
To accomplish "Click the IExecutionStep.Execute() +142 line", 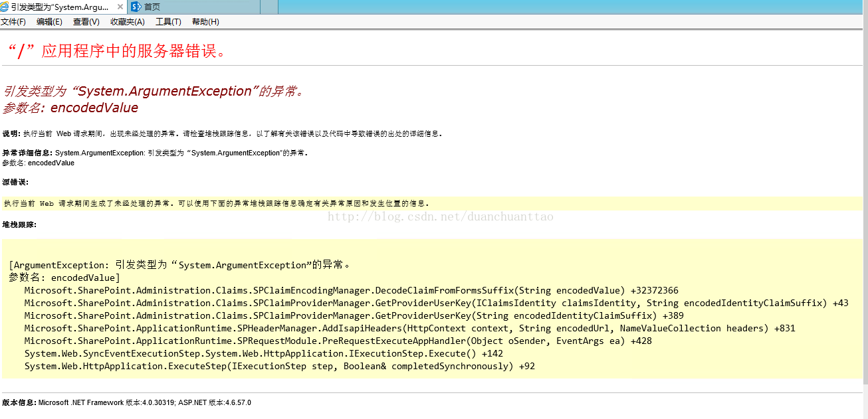I will click(264, 353).
